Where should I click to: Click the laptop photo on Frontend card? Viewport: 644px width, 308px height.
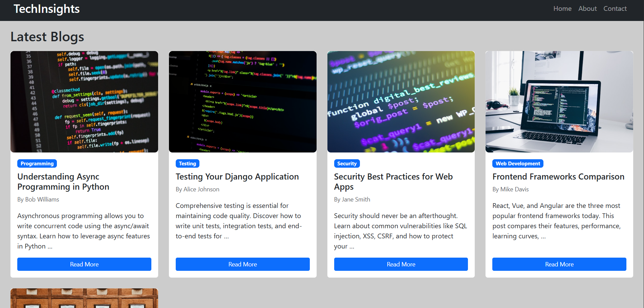coord(559,101)
